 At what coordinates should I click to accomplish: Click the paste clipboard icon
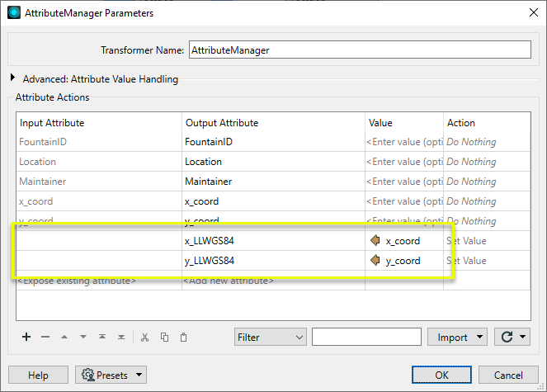pyautogui.click(x=183, y=337)
